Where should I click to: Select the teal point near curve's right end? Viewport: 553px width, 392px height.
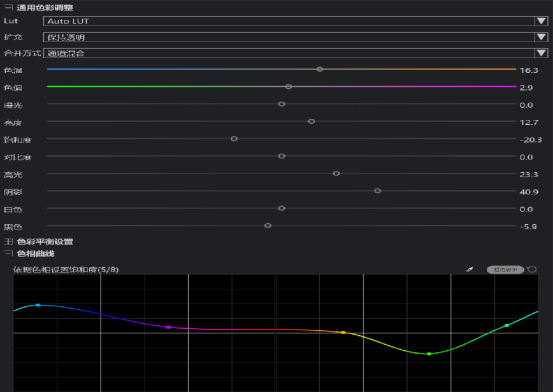tap(506, 325)
